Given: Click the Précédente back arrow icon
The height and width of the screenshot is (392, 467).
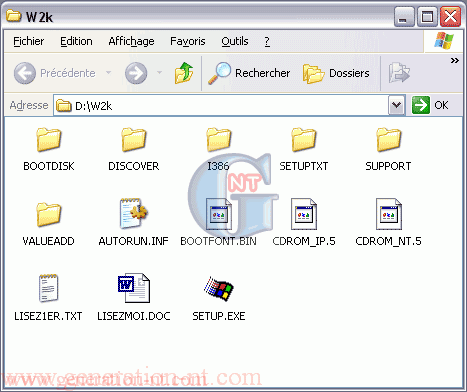Looking at the screenshot, I should [25, 73].
